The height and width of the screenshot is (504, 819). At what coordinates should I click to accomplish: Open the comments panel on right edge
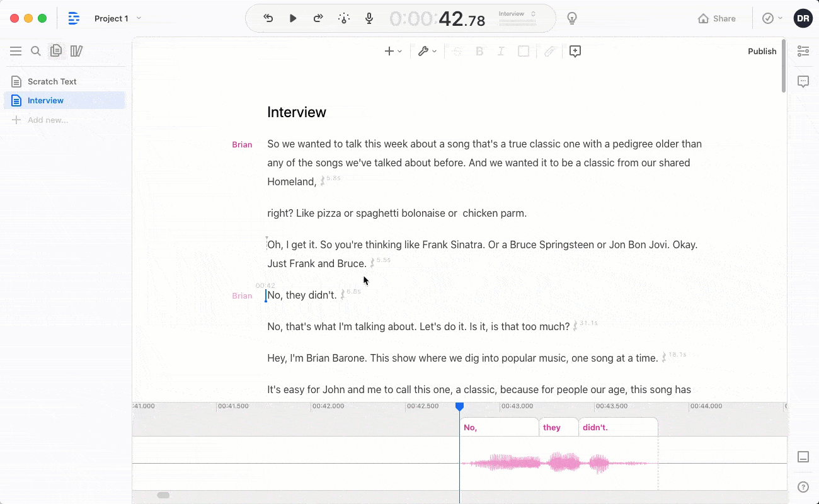coord(803,81)
